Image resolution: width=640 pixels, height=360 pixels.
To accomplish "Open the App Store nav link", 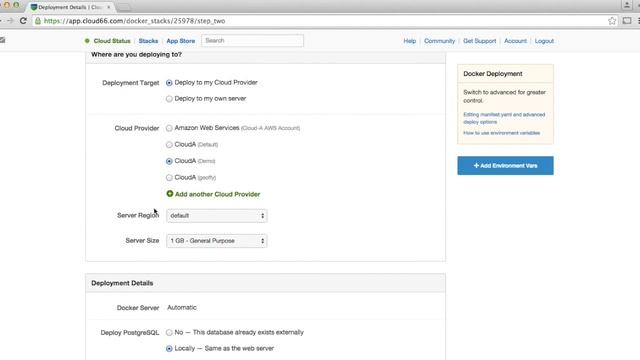I will 180,41.
